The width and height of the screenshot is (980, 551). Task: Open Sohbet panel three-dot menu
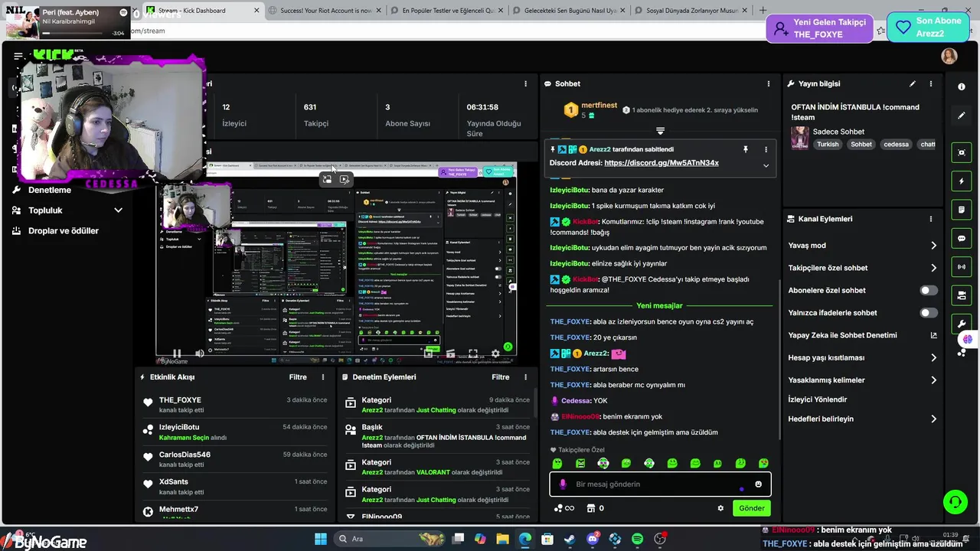point(769,83)
